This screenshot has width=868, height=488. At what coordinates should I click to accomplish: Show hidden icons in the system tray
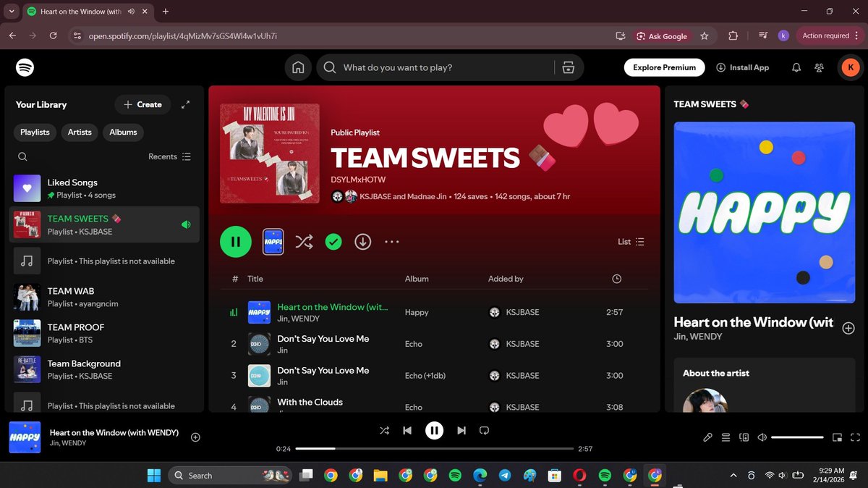tap(733, 475)
